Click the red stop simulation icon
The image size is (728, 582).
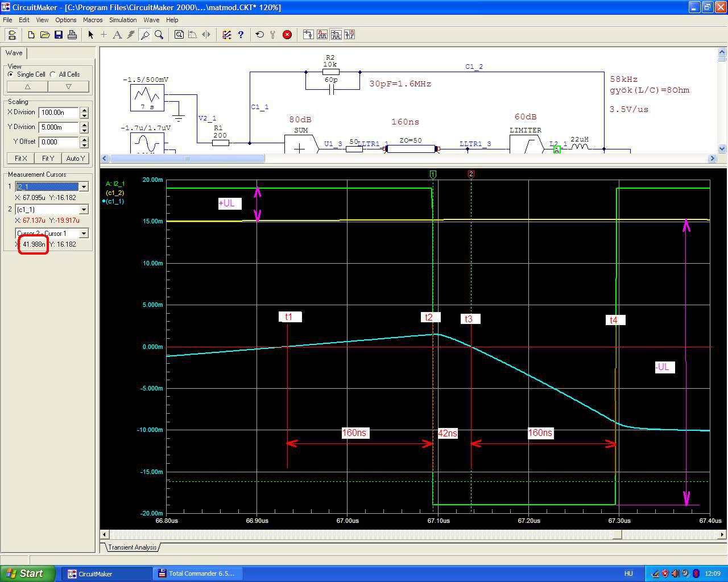tap(287, 35)
